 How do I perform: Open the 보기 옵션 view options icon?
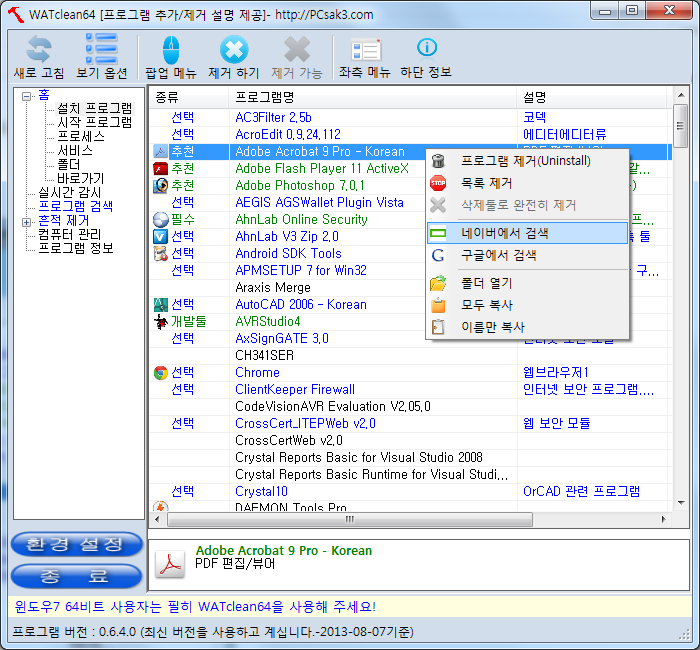pos(102,48)
